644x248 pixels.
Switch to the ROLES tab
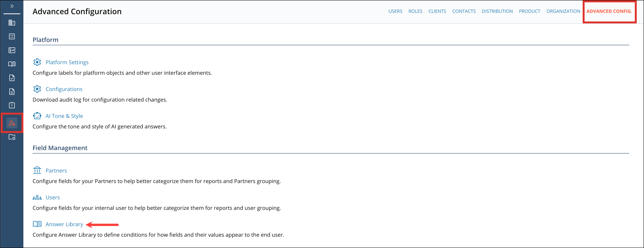pos(415,11)
